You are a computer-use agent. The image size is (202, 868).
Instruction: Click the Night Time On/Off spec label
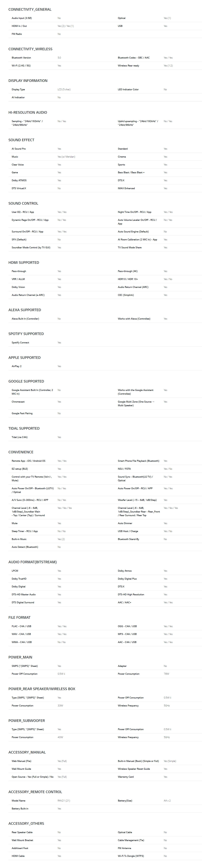[134, 212]
